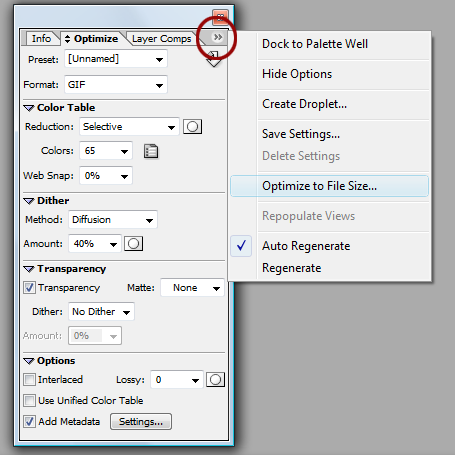Open the color table list icon beside Colors
455x455 pixels.
point(151,151)
